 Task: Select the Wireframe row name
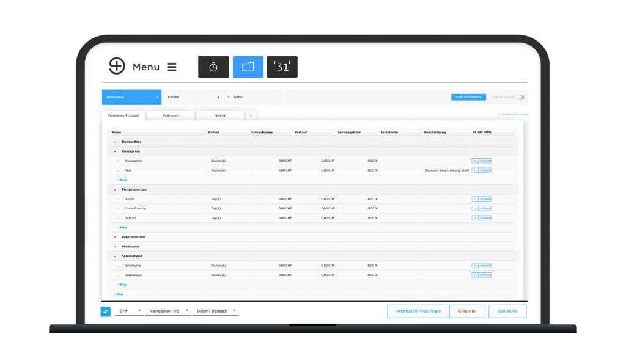tap(133, 266)
